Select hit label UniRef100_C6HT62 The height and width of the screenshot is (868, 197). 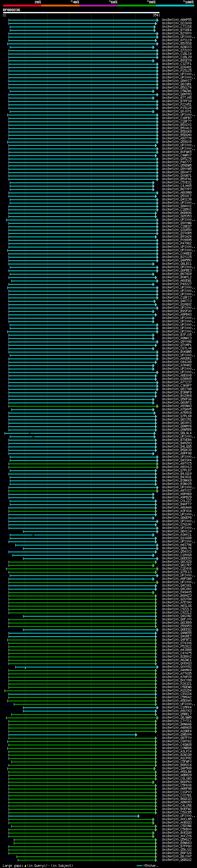click(x=177, y=741)
